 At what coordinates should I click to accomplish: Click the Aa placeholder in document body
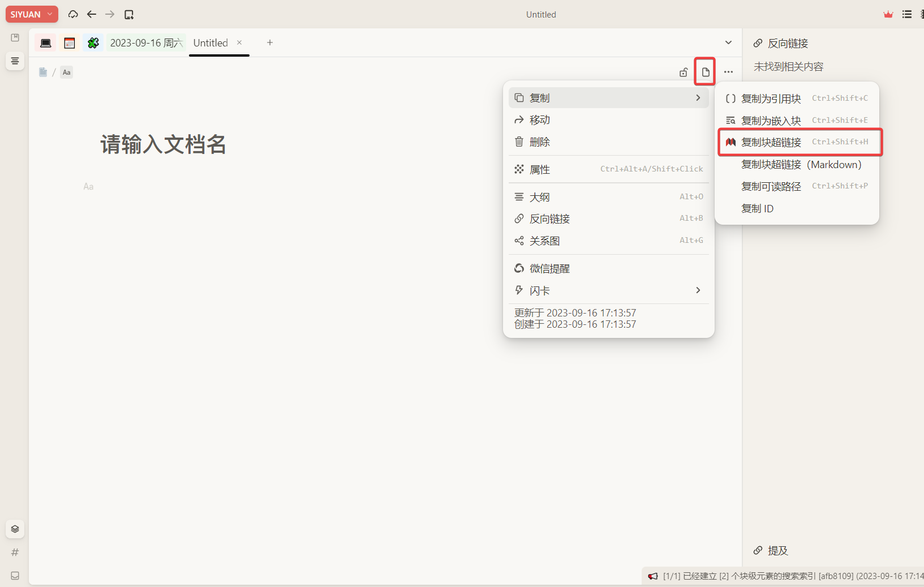88,187
